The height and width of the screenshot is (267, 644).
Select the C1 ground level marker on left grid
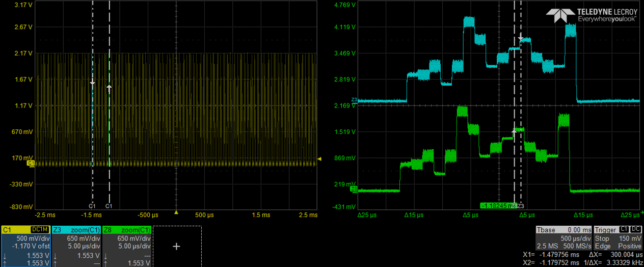30,163
